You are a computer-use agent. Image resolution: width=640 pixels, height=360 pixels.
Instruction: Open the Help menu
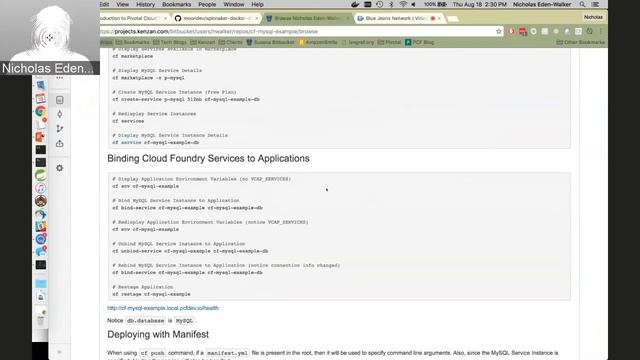tap(257, 4)
